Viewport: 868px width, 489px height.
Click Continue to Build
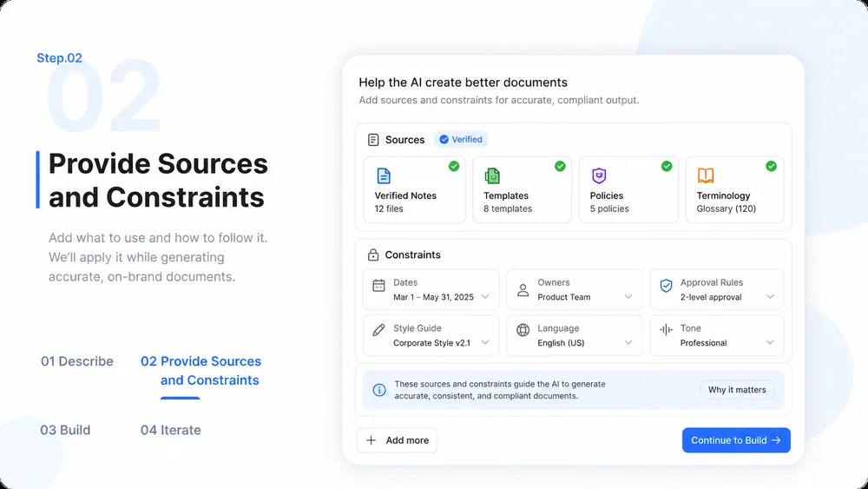click(736, 440)
